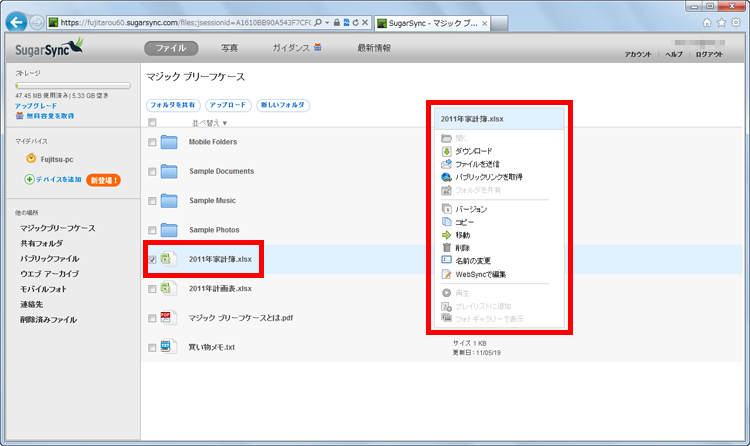Click the PDF icon of マジック ブリーフケースとは.pdf
This screenshot has height=446, width=750.
[168, 318]
